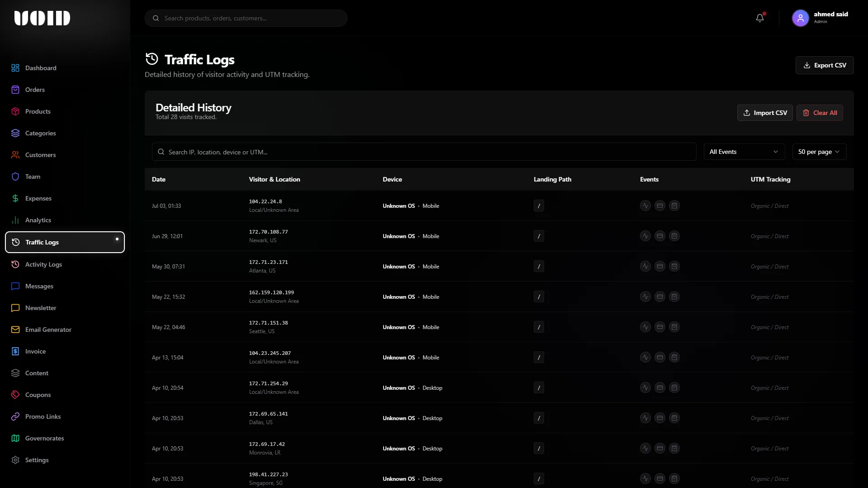Click the Apr 10, 20:54 date cell
Screen dimensions: 868x488
[x=168, y=388]
